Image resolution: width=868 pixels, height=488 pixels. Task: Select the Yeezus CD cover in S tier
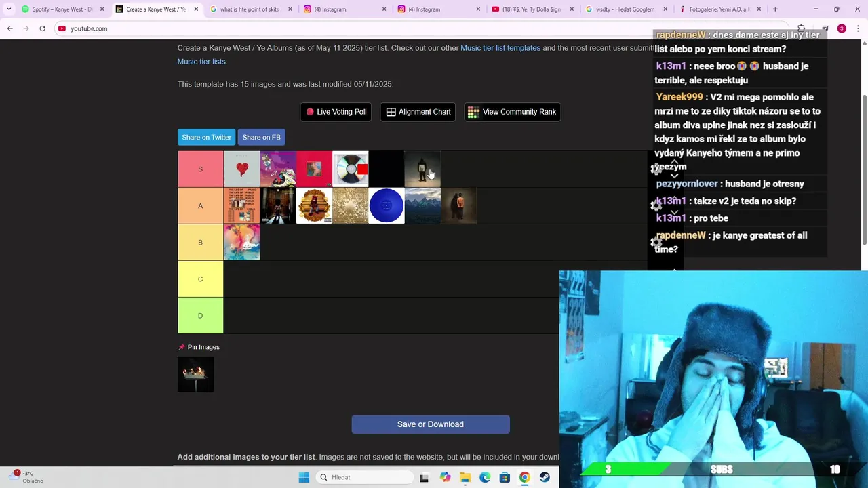pyautogui.click(x=351, y=169)
